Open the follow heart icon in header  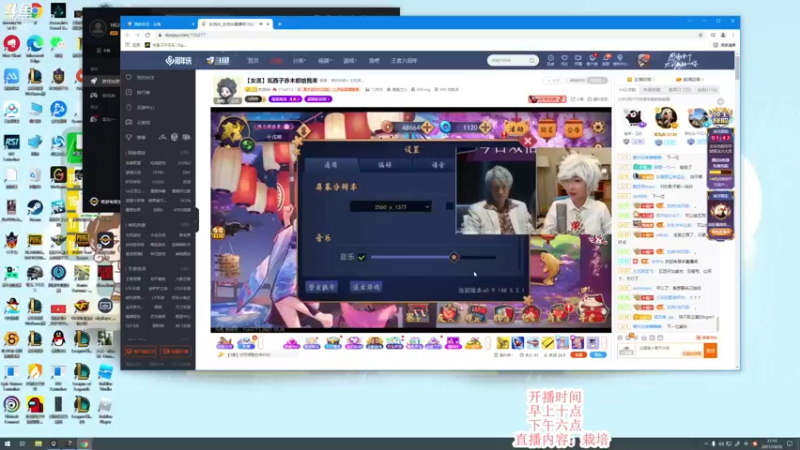tap(564, 58)
